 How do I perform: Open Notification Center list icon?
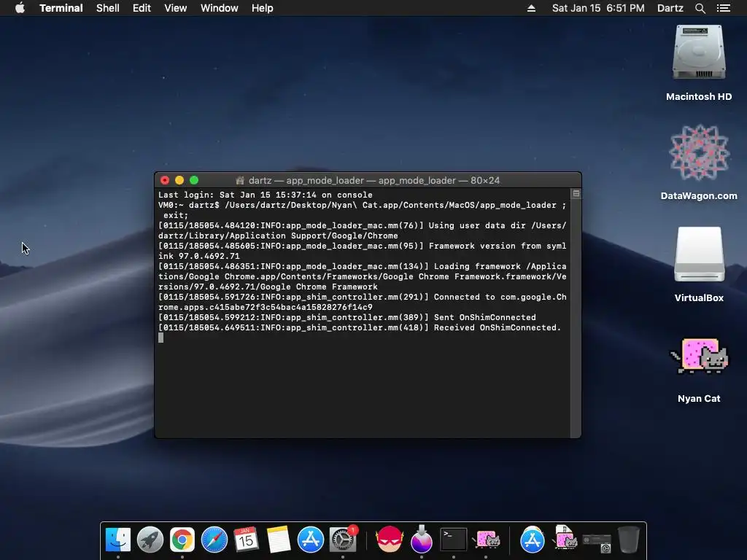pyautogui.click(x=723, y=8)
